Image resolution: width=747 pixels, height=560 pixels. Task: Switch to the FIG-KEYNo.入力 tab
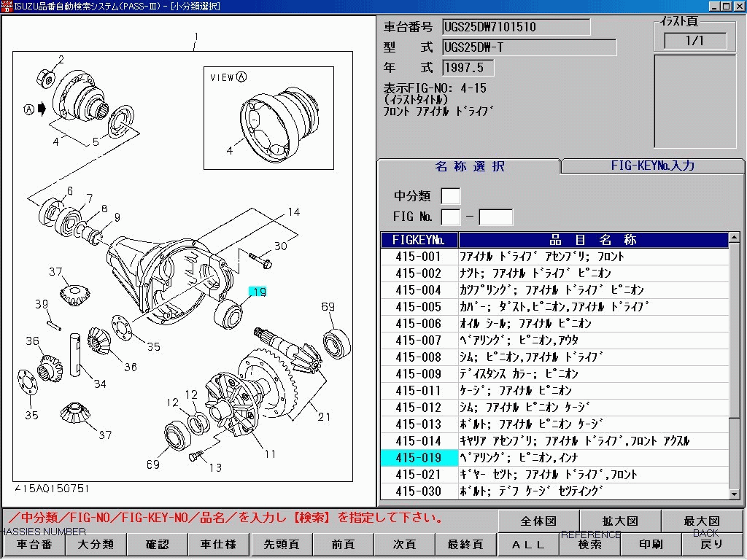(x=652, y=166)
